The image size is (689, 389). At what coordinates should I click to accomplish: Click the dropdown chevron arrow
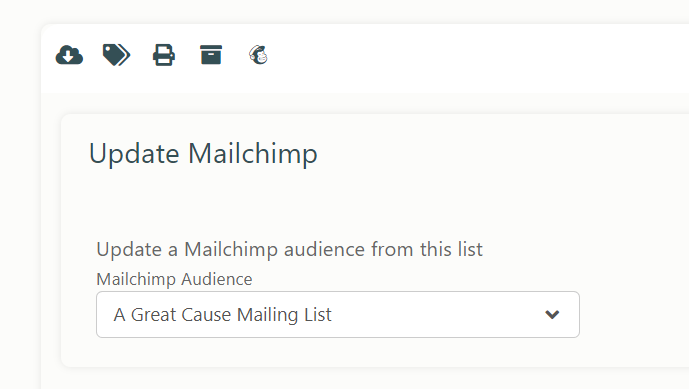552,315
